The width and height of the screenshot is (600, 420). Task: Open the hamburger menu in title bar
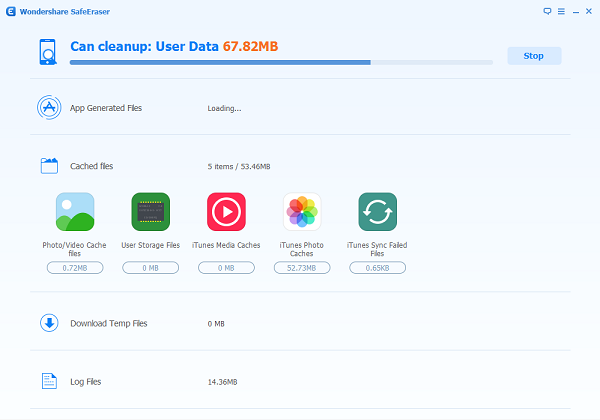(561, 11)
